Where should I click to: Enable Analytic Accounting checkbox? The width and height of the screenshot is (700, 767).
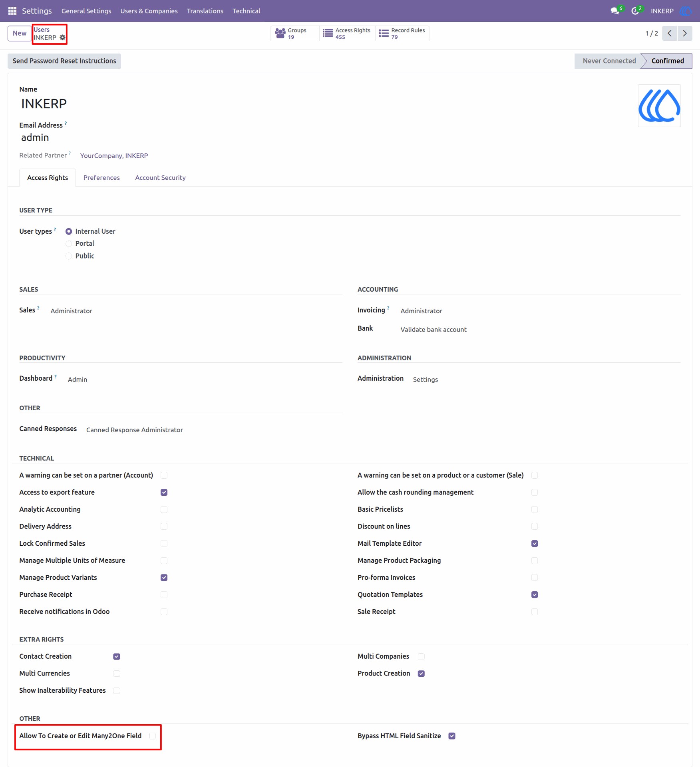pos(164,510)
